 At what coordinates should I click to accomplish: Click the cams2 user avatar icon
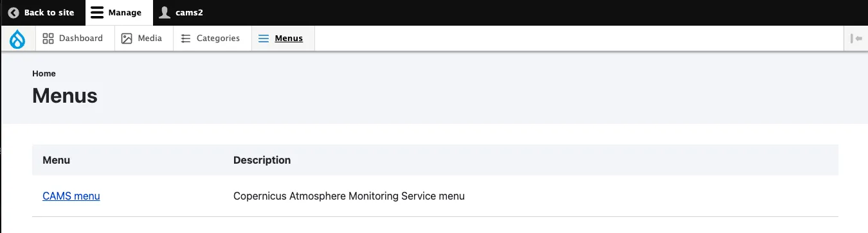pos(165,13)
